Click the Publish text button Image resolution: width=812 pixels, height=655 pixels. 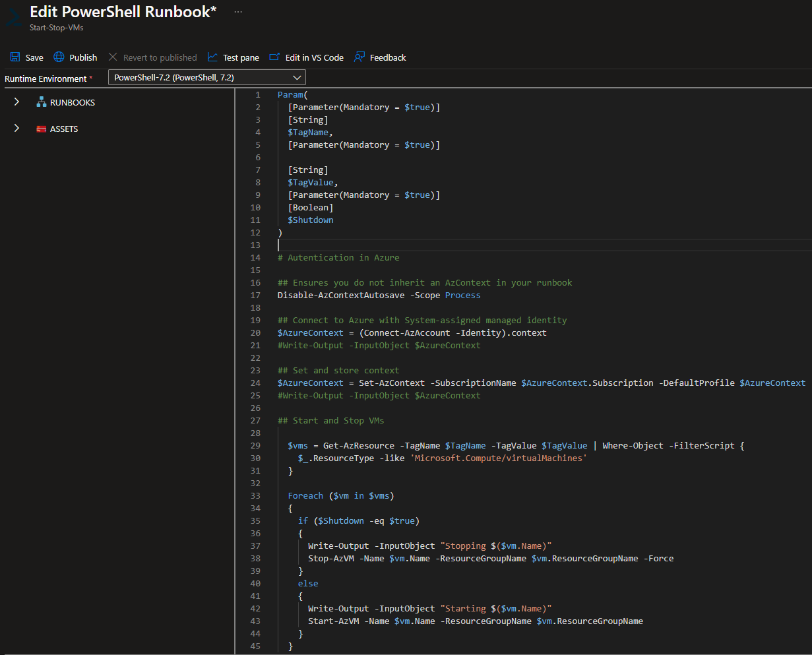[x=83, y=57]
